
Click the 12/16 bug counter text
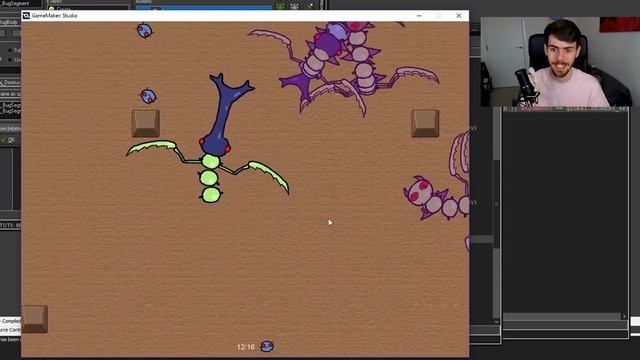click(245, 347)
